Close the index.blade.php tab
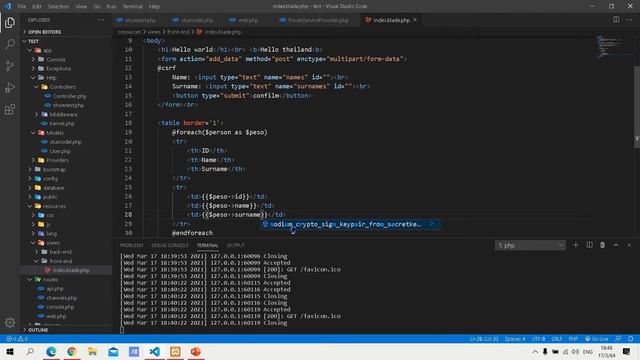This screenshot has width=640, height=360. (x=415, y=20)
